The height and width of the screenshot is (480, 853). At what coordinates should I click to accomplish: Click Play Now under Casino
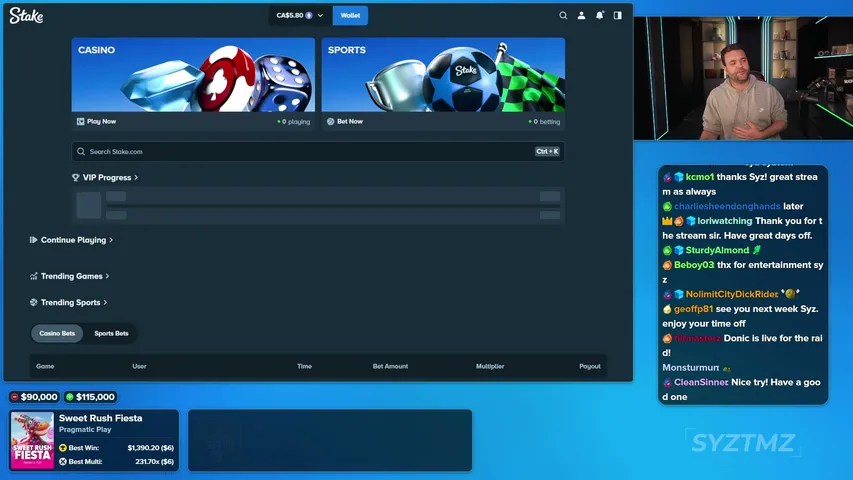(x=101, y=121)
